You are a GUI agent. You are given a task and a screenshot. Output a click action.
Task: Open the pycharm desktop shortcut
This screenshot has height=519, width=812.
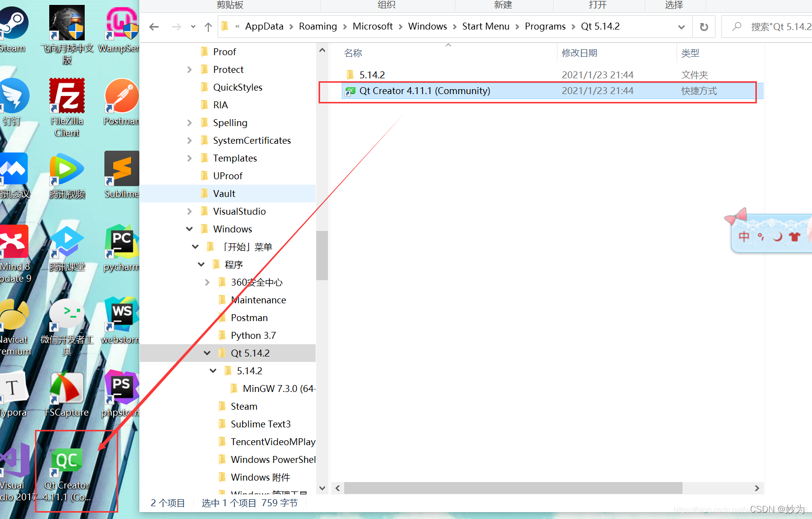coord(122,248)
